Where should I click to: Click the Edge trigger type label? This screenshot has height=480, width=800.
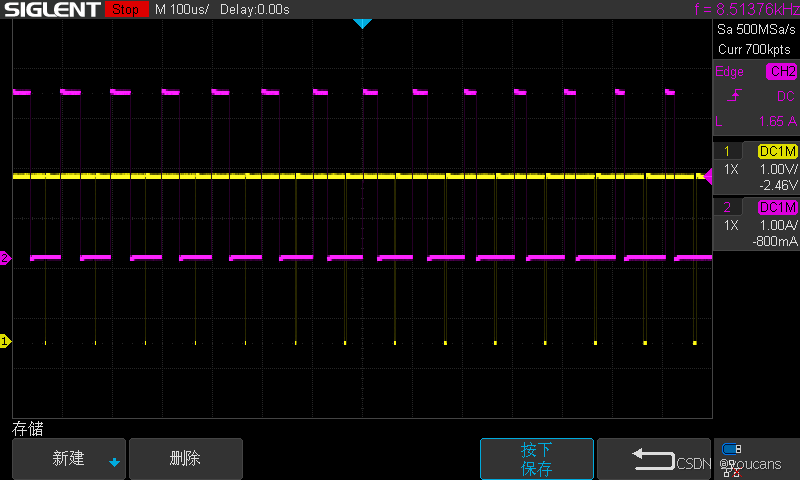pyautogui.click(x=729, y=72)
